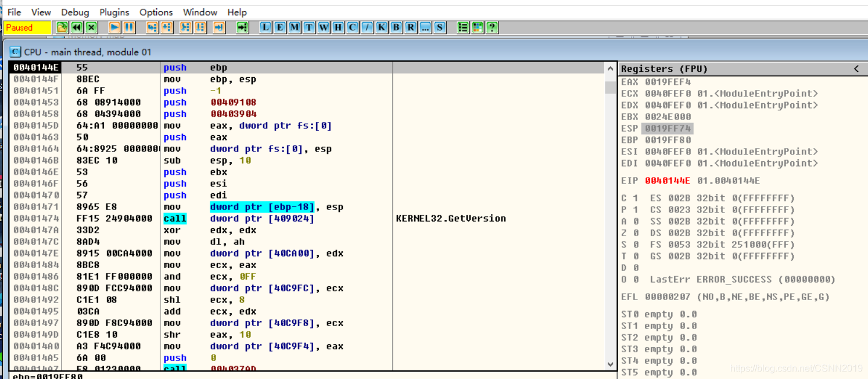Viewport: 868px width, 379px height.
Task: Open Appearance options colored grid icon
Action: 478,27
